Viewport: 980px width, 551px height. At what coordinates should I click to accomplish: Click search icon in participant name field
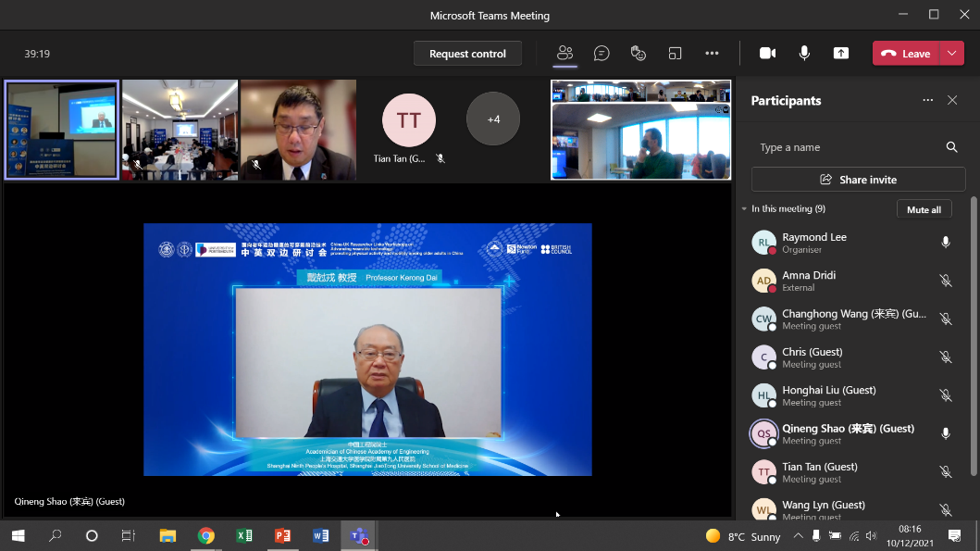coord(951,147)
